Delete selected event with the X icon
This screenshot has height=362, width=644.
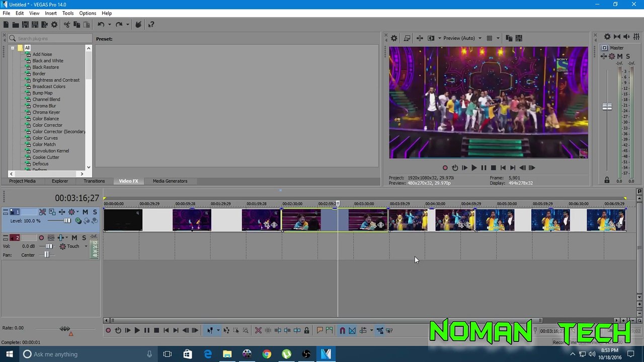point(258,330)
